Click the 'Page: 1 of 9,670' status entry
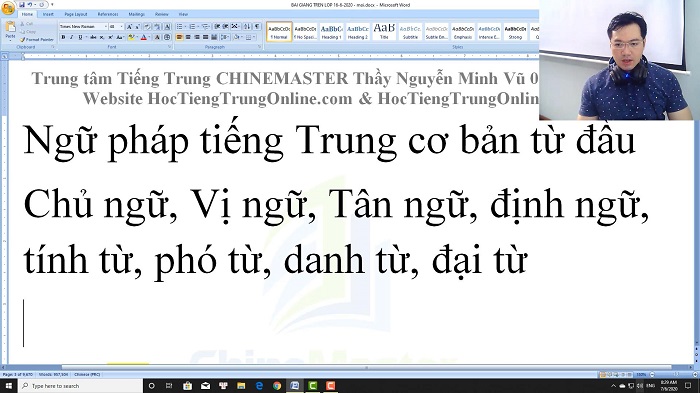The image size is (700, 393). [17, 375]
